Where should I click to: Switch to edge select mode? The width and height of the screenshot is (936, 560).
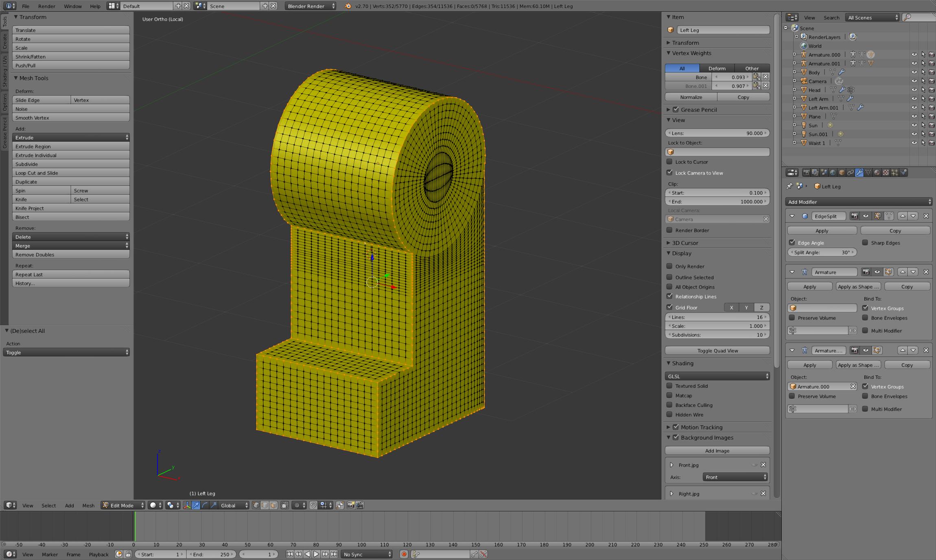coord(265,505)
